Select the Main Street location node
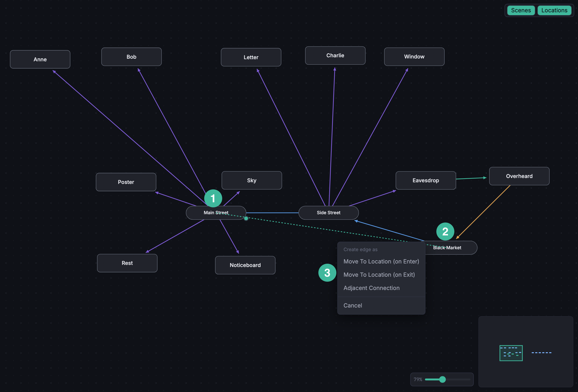 point(216,213)
